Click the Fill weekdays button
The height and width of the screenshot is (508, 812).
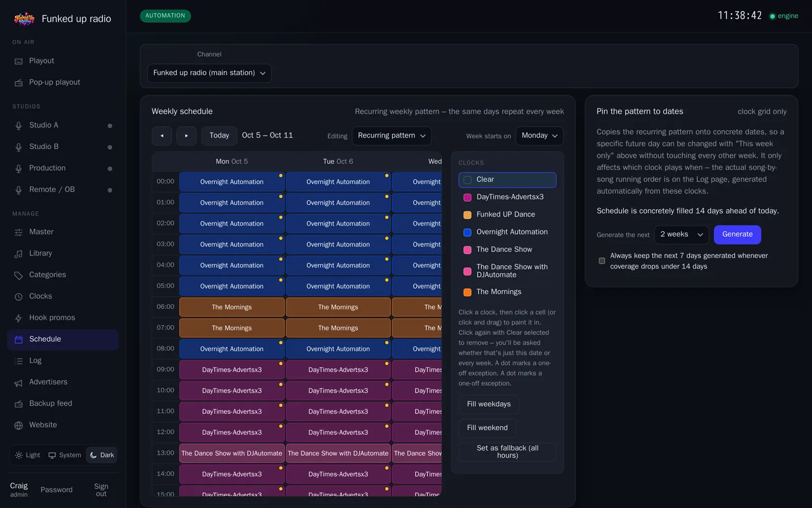pyautogui.click(x=489, y=404)
